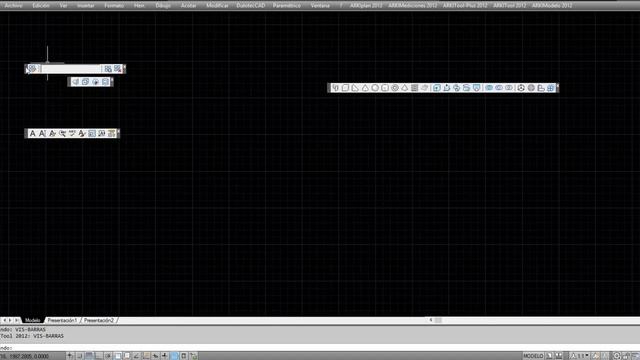Activate the Loft tool
Image resolution: width=640 pixels, height=360 pixels.
pos(476,88)
